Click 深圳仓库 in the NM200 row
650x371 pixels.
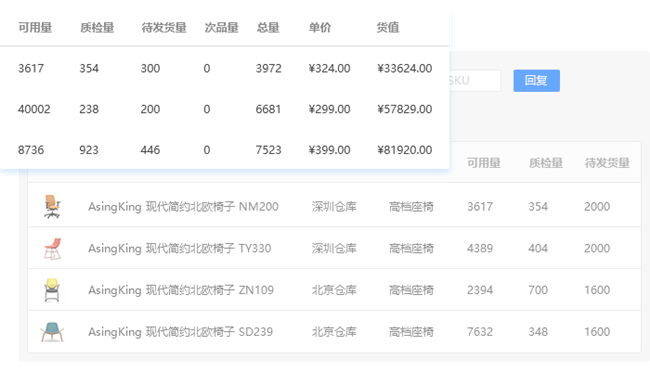(x=334, y=206)
